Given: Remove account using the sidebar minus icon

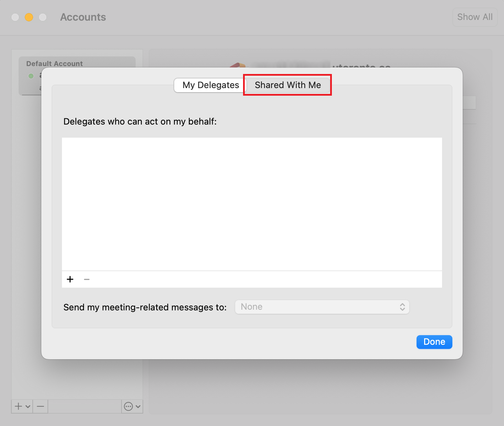Looking at the screenshot, I should pyautogui.click(x=41, y=406).
